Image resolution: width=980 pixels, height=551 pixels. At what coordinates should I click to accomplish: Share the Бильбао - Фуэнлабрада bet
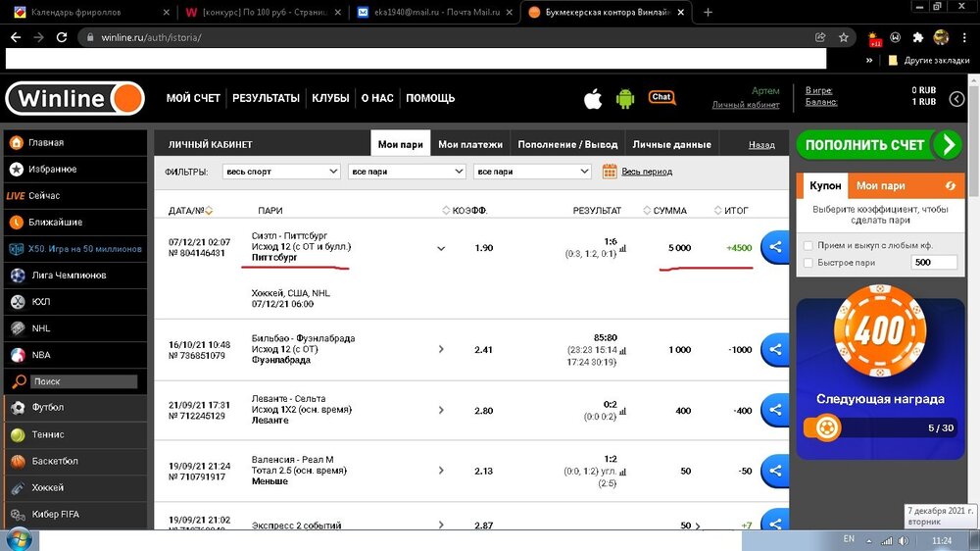[775, 349]
